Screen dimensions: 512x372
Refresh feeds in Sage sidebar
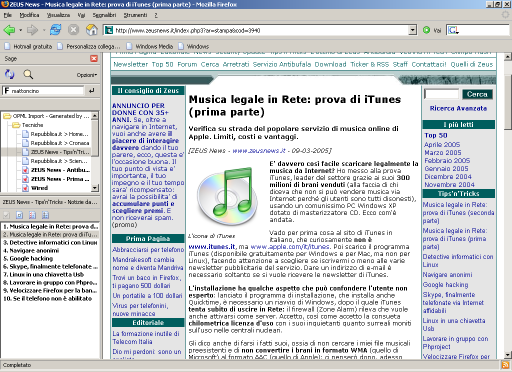point(9,74)
